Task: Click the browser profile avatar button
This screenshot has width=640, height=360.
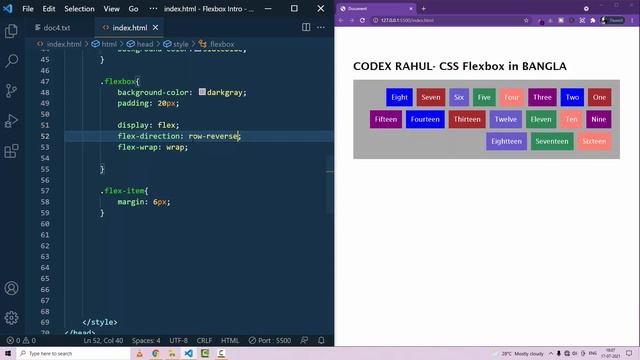Action: coord(613,20)
